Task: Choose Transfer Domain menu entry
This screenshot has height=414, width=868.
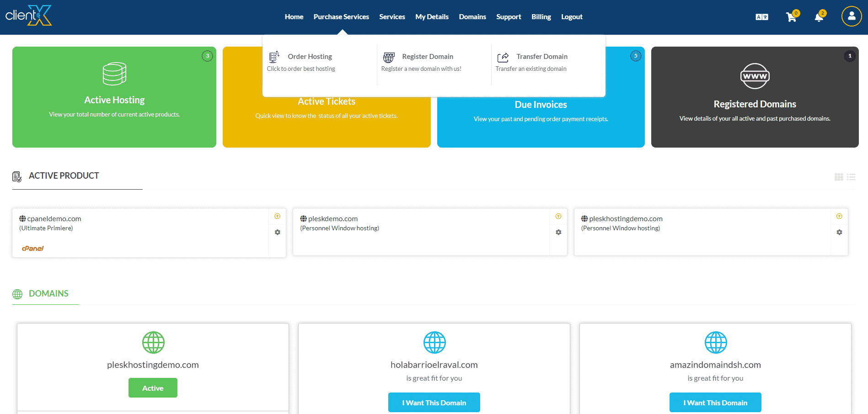Action: (541, 57)
